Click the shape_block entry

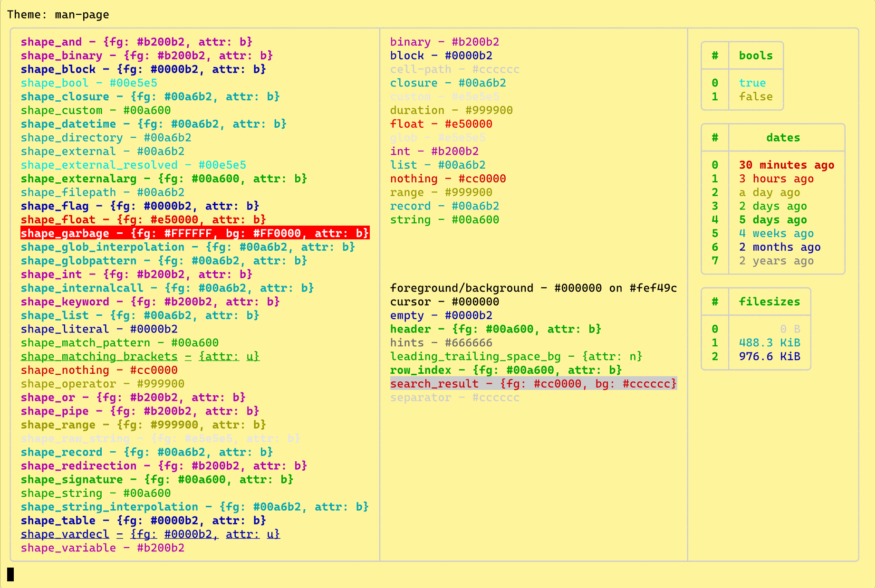point(143,69)
